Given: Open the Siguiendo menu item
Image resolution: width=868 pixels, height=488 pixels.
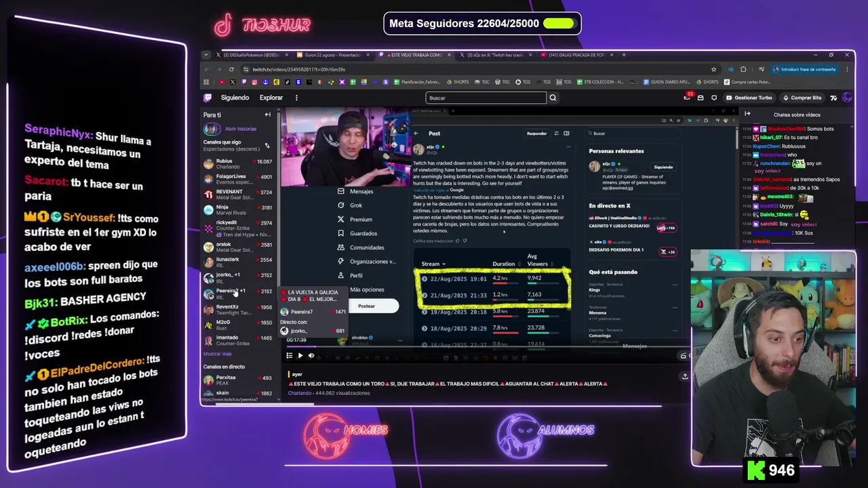Looking at the screenshot, I should pyautogui.click(x=235, y=98).
